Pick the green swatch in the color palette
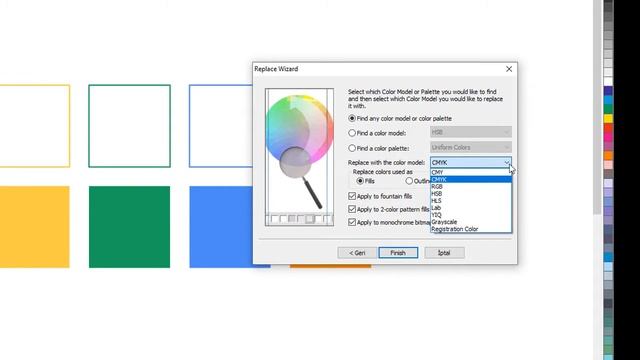The height and width of the screenshot is (360, 640). click(x=608, y=109)
